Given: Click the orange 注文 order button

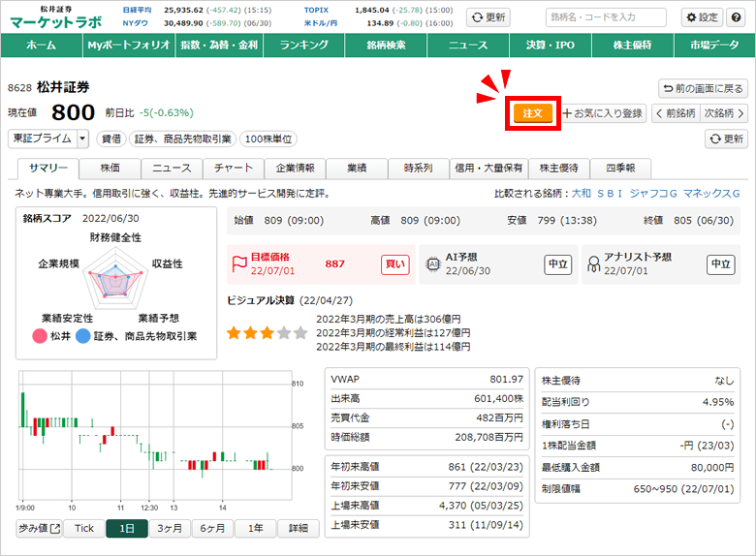Looking at the screenshot, I should [x=533, y=113].
